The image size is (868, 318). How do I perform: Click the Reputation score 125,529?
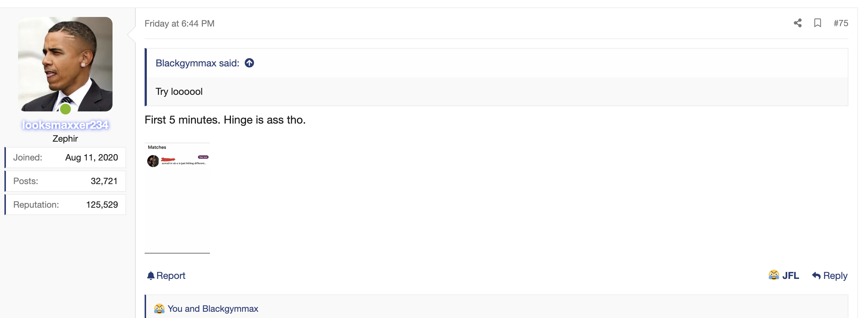(x=102, y=205)
